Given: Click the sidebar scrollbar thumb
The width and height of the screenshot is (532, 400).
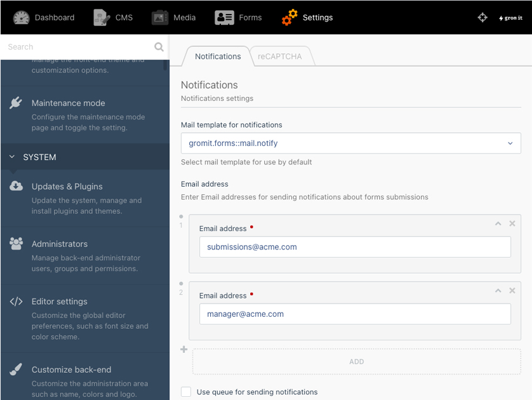Looking at the screenshot, I should point(165,65).
